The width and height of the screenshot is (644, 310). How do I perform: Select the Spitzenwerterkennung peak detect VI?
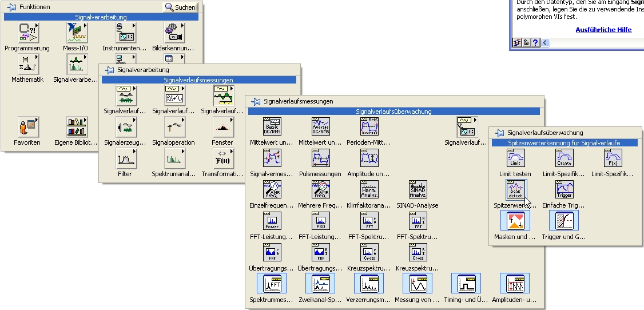coord(515,189)
